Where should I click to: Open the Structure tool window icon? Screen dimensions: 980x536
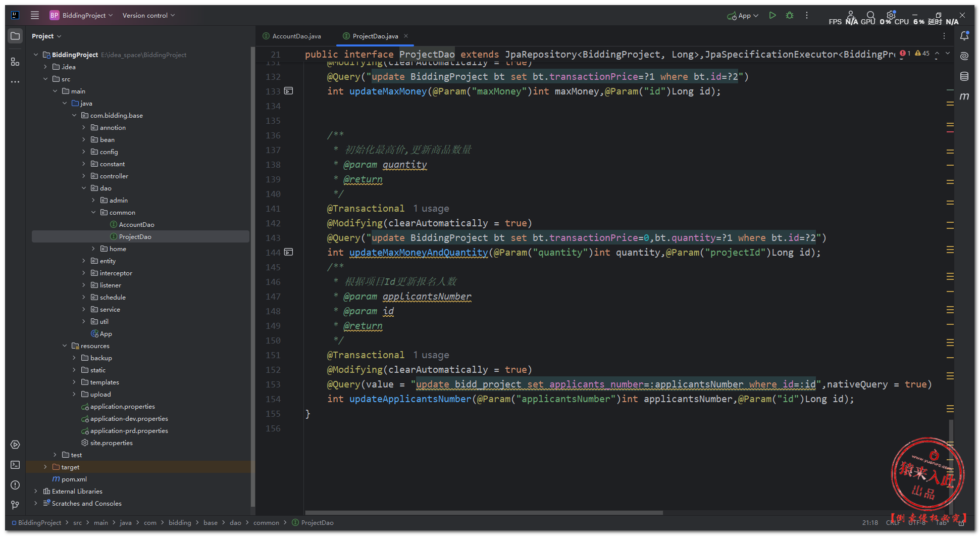point(15,62)
